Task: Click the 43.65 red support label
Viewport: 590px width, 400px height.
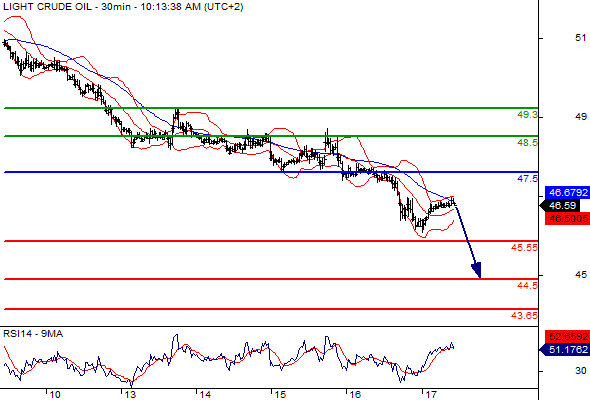Action: pyautogui.click(x=524, y=316)
